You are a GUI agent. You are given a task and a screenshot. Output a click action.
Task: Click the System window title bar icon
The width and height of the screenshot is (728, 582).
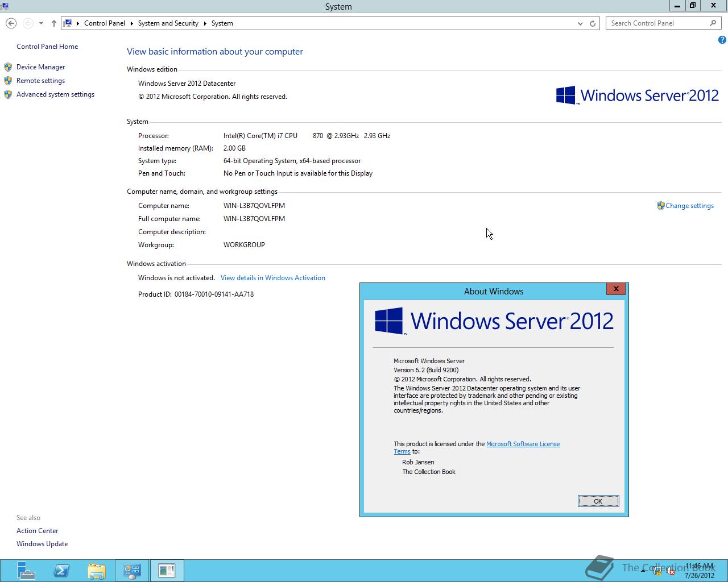click(x=5, y=6)
